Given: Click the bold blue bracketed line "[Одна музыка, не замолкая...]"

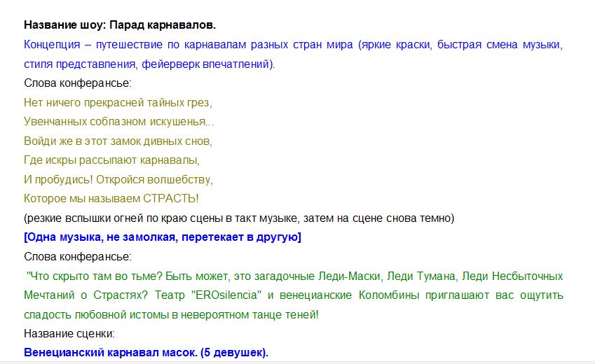Looking at the screenshot, I should click(x=163, y=237).
